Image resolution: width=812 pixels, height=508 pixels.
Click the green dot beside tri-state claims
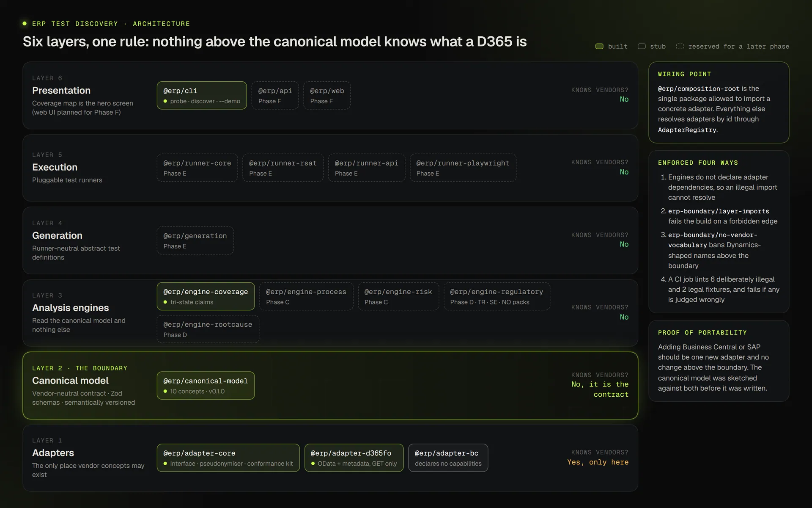coord(165,302)
